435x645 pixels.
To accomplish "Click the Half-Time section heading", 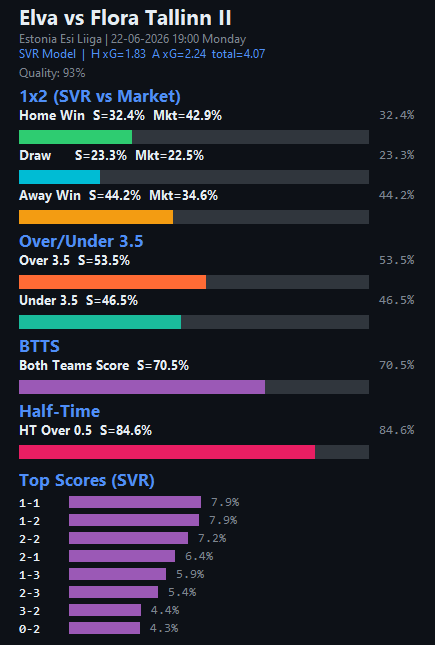I will coord(60,411).
